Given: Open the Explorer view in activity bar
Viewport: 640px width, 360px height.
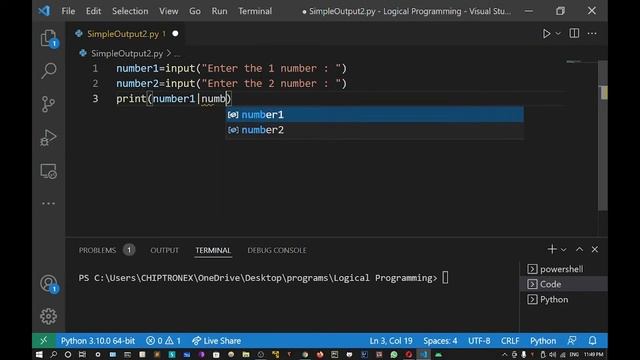Looking at the screenshot, I should [49, 38].
